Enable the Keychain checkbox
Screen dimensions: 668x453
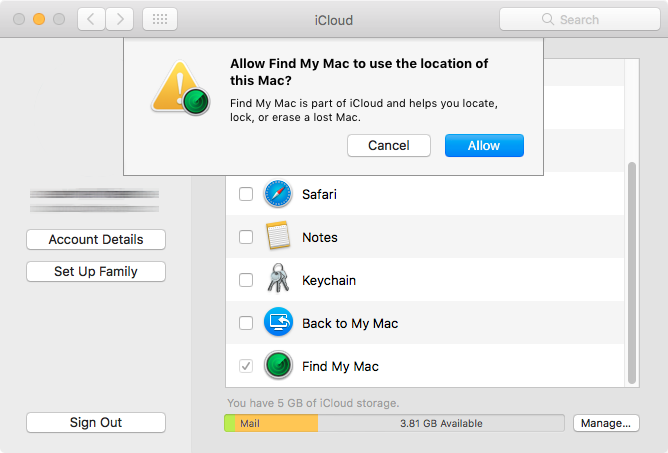tap(246, 280)
